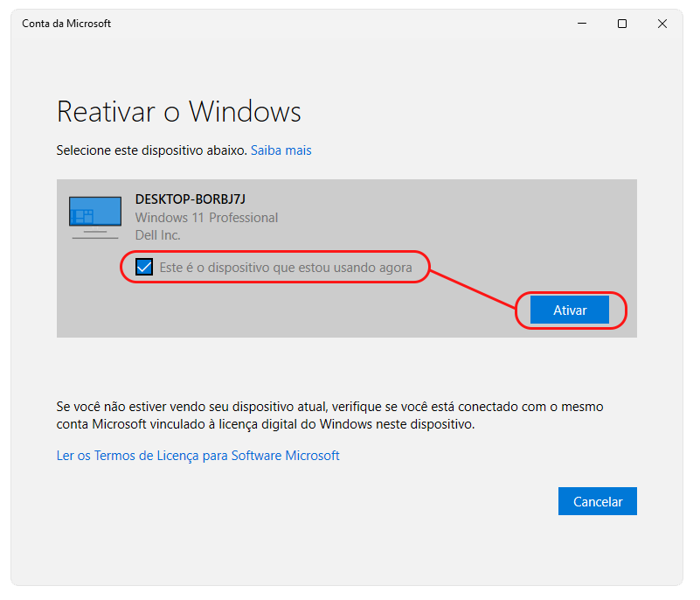Open the Microsoft software license terms link
The image size is (700, 600).
click(198, 456)
